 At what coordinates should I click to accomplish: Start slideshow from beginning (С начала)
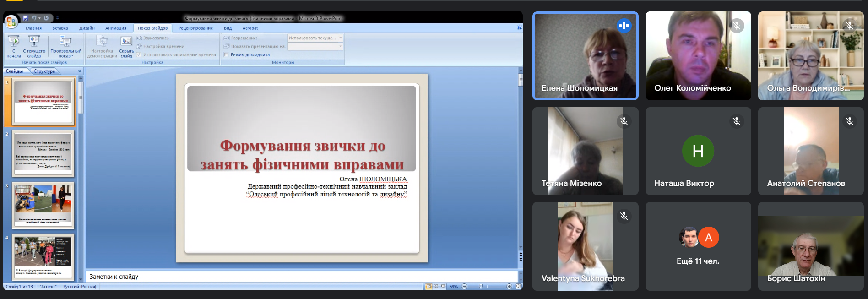click(13, 47)
